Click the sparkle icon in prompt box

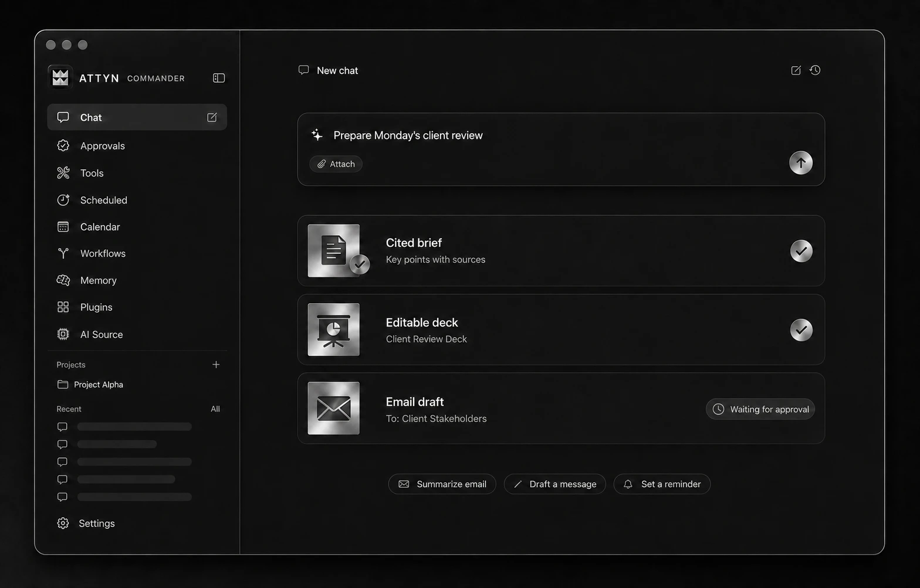[x=317, y=135]
